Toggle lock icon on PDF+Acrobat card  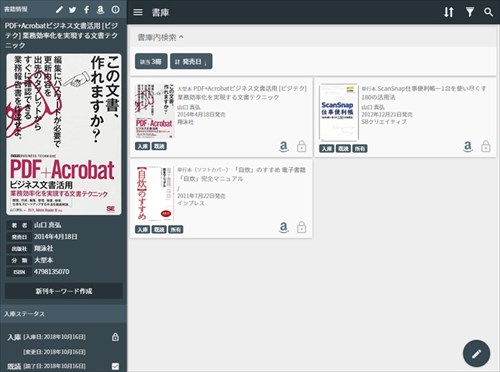click(x=301, y=146)
